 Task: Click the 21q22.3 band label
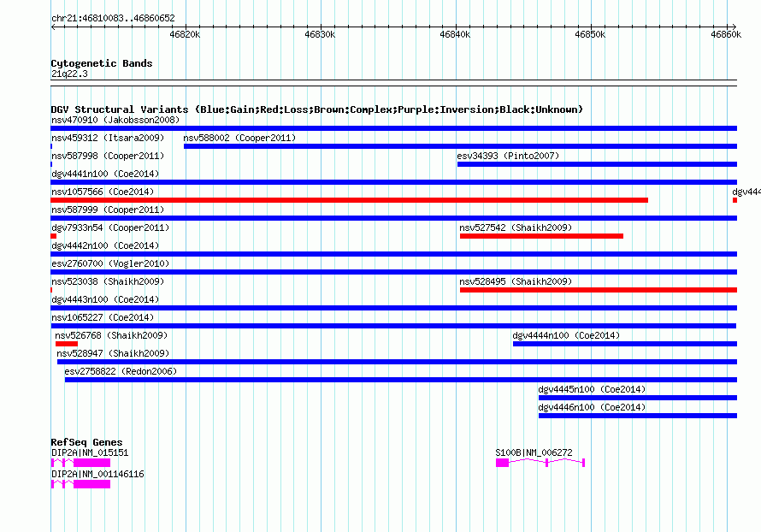tap(69, 74)
